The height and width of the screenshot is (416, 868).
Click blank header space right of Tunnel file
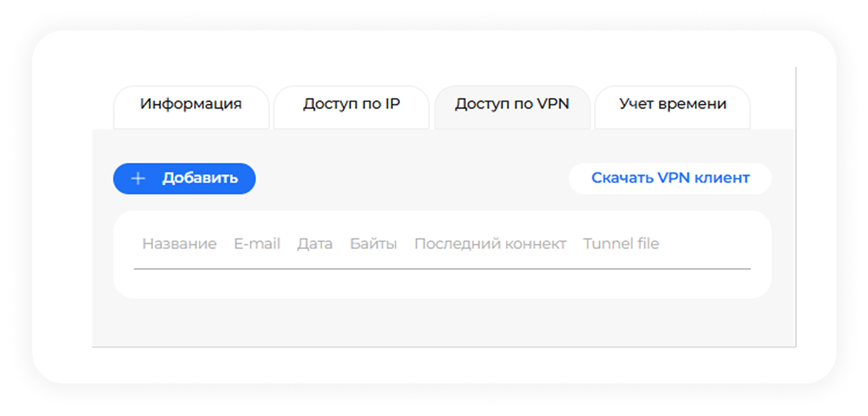pyautogui.click(x=708, y=244)
